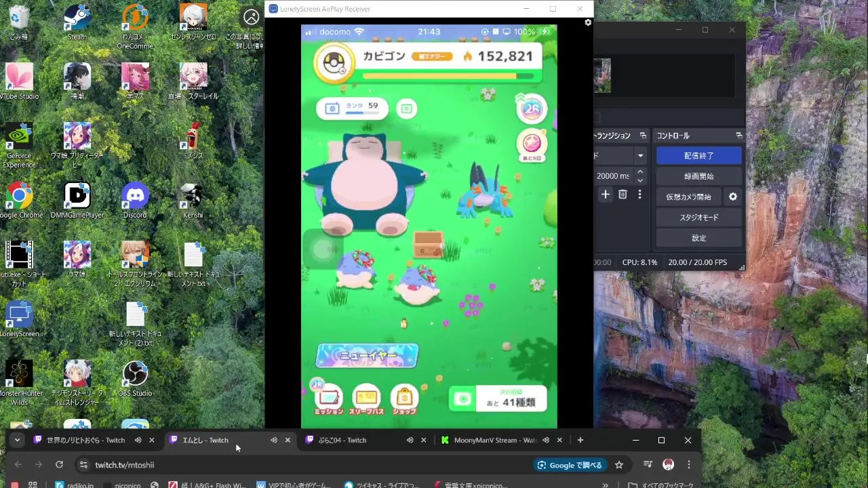Tap the ニューイヤー event banner
868x488 pixels.
(x=367, y=356)
